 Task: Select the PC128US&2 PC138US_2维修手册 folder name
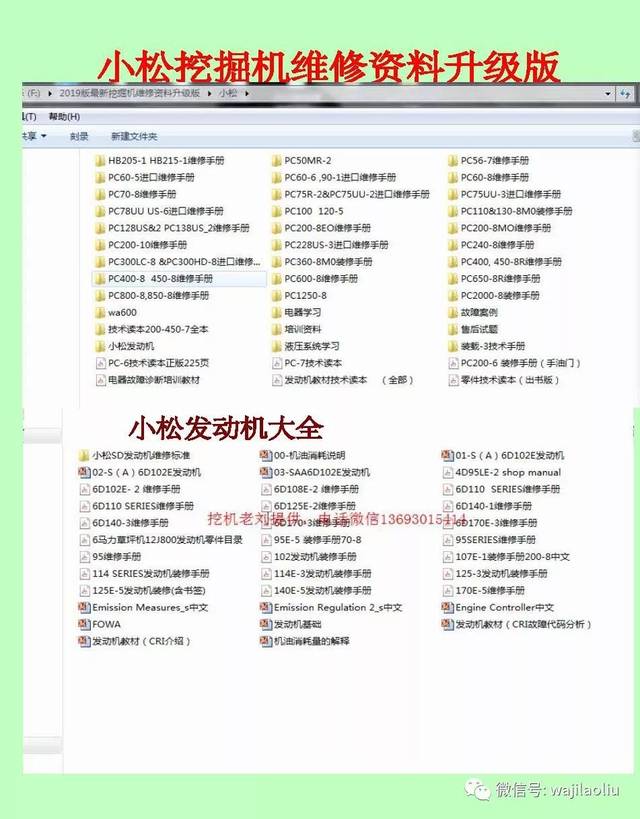[179, 228]
